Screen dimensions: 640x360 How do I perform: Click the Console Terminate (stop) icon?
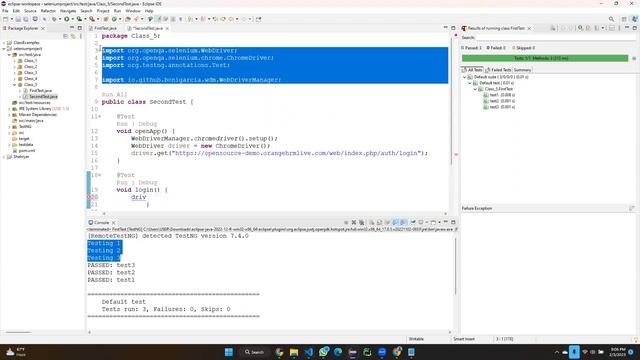tap(346, 222)
